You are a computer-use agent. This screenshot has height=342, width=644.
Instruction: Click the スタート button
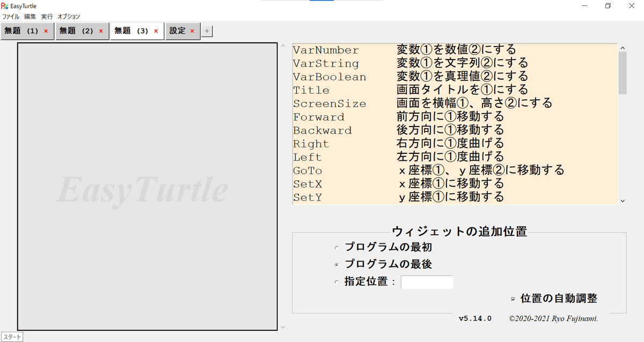point(12,337)
